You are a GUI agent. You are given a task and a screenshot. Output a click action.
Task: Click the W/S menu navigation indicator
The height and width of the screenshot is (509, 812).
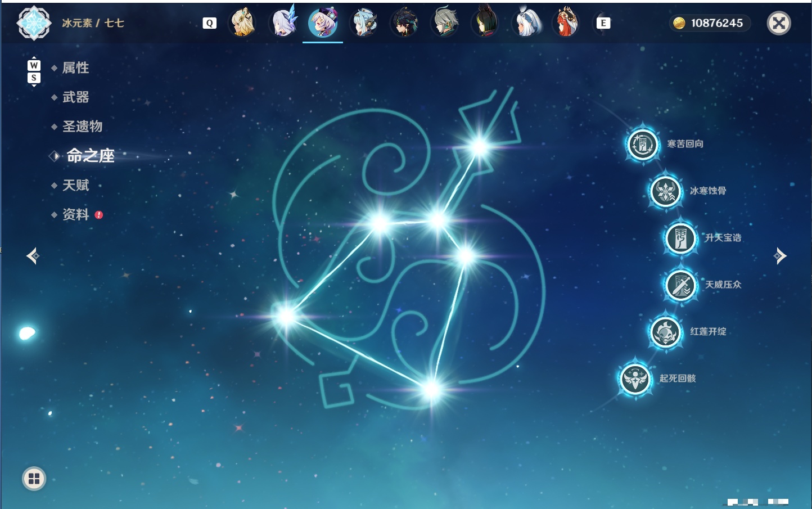coord(34,71)
